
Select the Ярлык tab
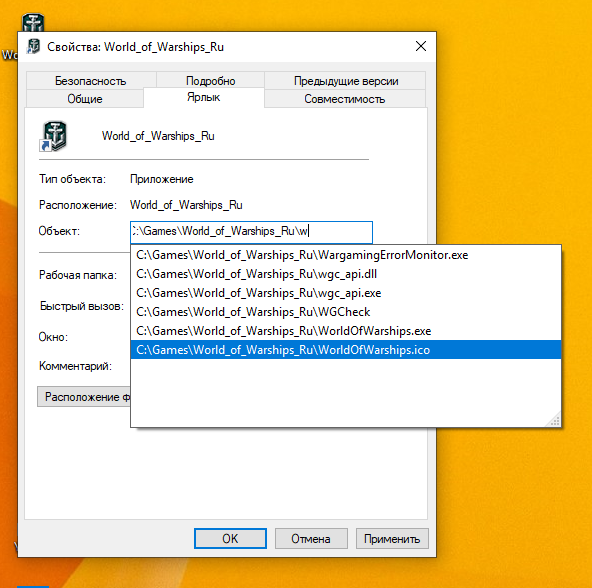[204, 97]
